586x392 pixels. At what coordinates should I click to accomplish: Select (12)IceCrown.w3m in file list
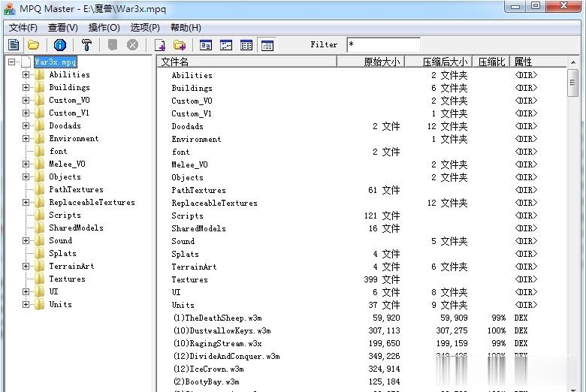pyautogui.click(x=209, y=369)
